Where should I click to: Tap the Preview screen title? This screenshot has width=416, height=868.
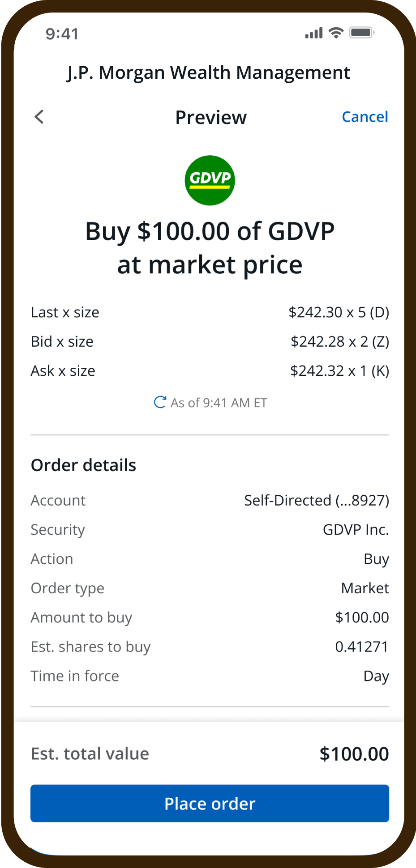tap(210, 117)
